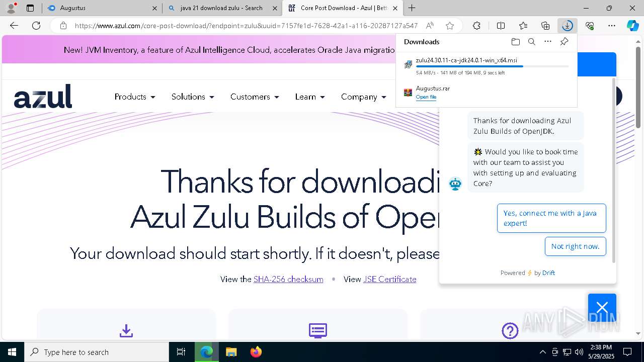
Task: Open Split screen icon
Action: click(501, 26)
